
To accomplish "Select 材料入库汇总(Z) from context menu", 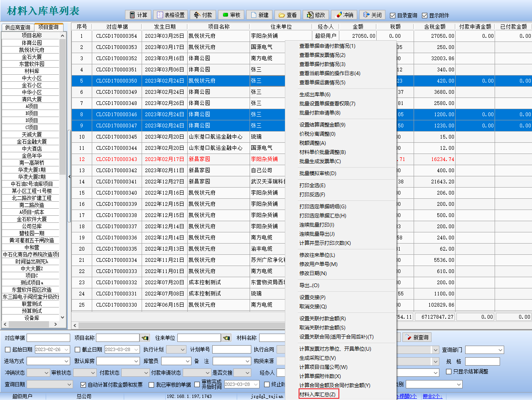I will pos(318,394).
